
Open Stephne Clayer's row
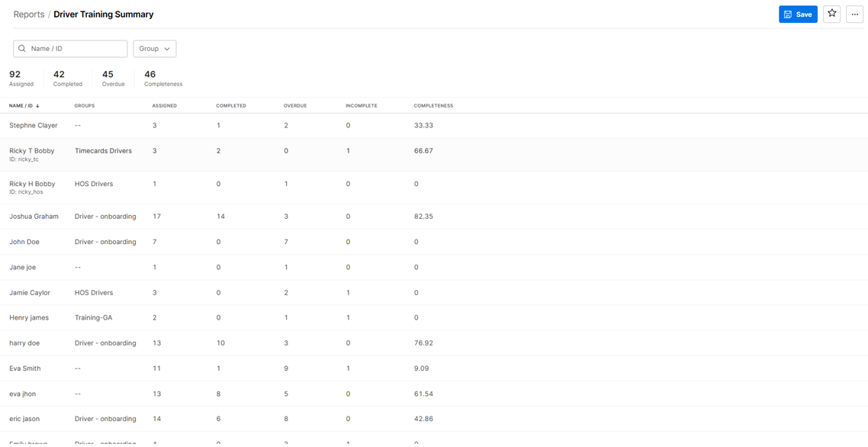click(34, 126)
